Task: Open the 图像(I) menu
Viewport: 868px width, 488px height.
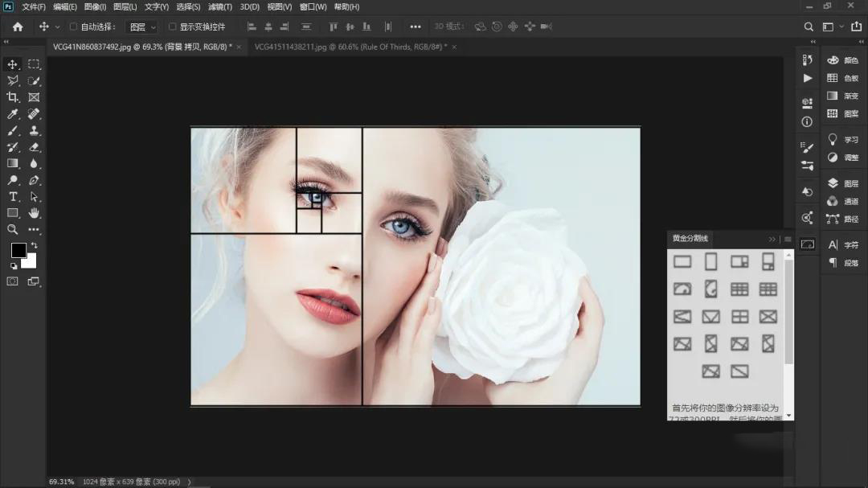Action: coord(95,6)
